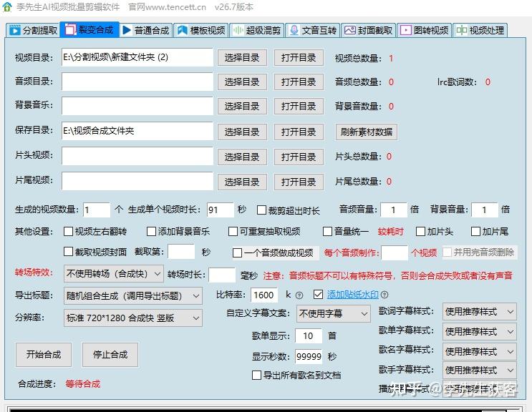Open the 视频处理 tab
The image size is (532, 412).
[x=480, y=30]
